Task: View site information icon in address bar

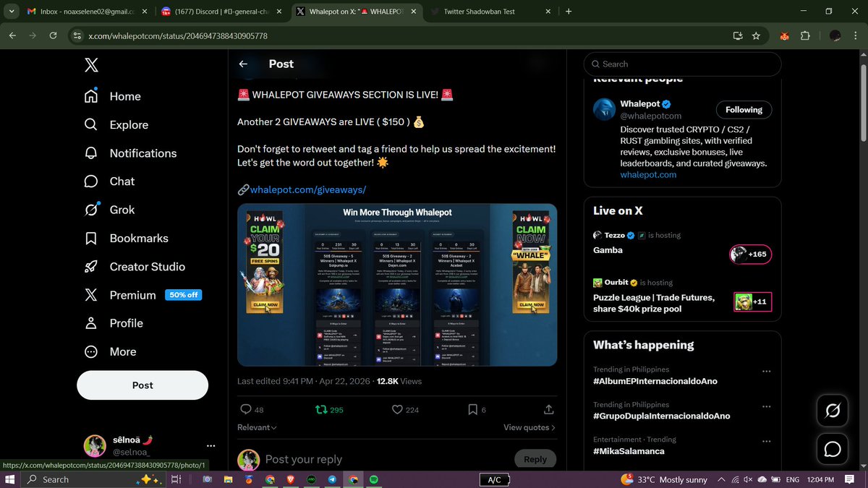Action: click(77, 35)
